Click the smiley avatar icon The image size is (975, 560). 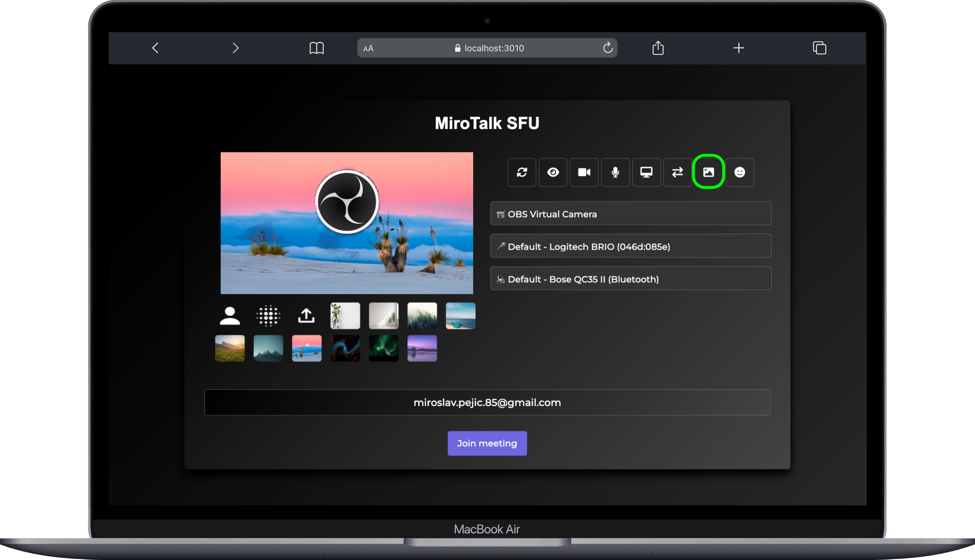pyautogui.click(x=739, y=172)
